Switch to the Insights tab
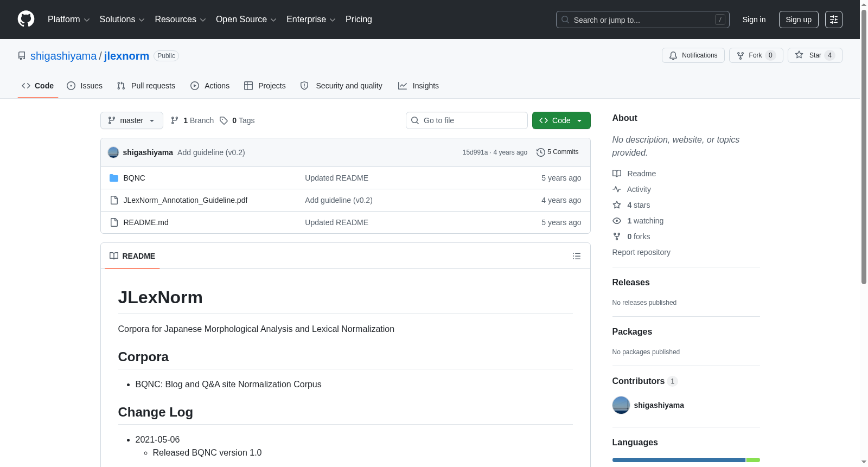This screenshot has width=868, height=467. (x=418, y=86)
